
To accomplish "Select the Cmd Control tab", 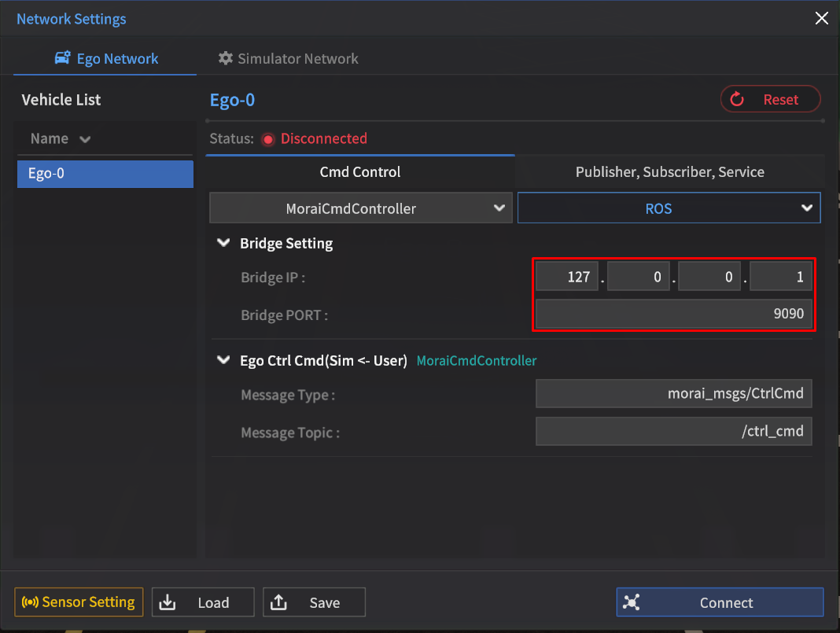I will click(x=360, y=172).
